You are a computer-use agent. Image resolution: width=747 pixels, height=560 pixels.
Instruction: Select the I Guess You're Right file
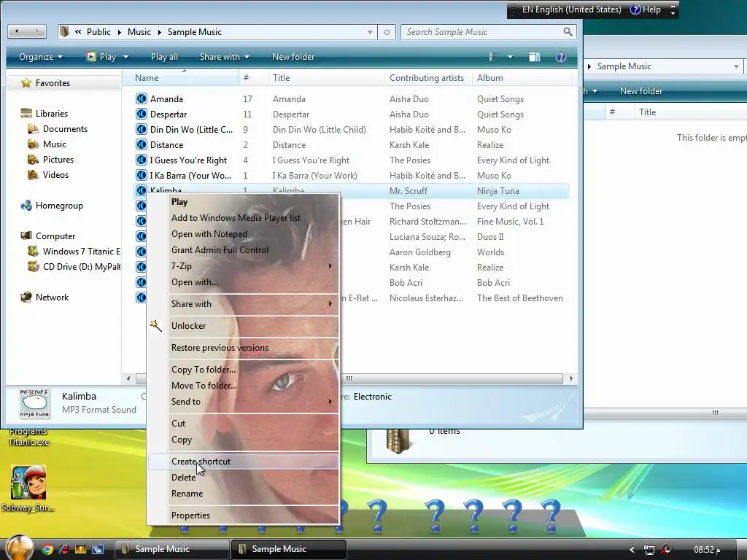click(188, 160)
